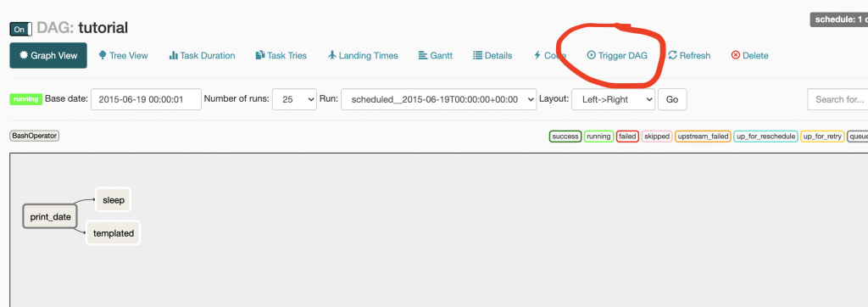Open the Run selection dropdown
Screen dimensions: 868x307
pyautogui.click(x=439, y=99)
